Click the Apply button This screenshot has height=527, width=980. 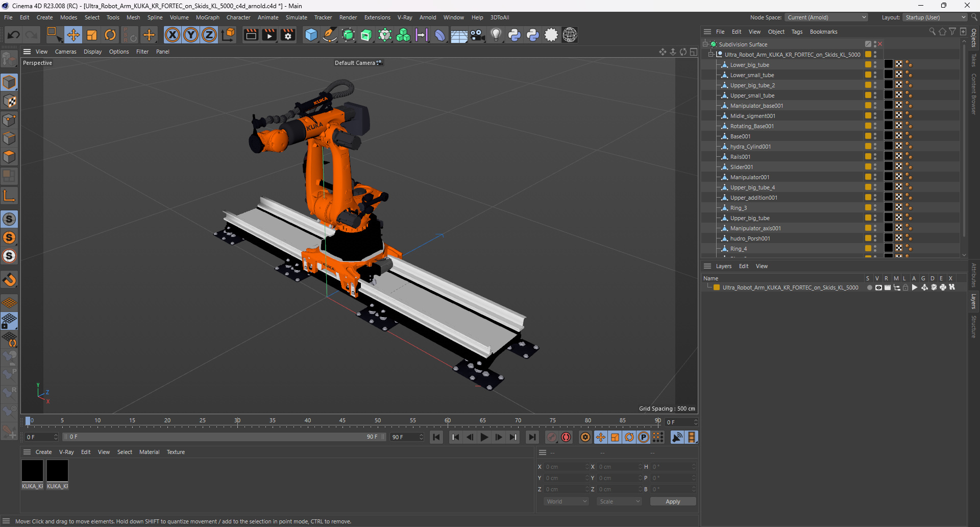[x=673, y=501]
